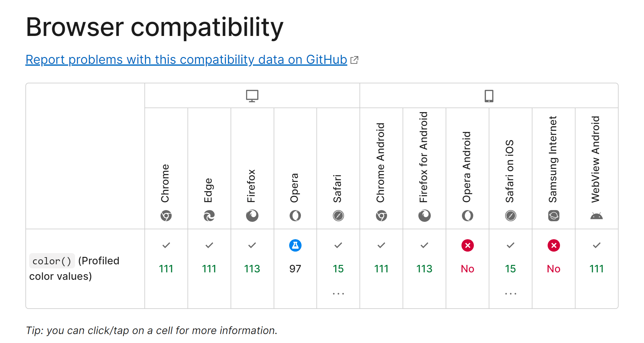Click the desktop platform monitor icon
644x343 pixels.
tap(252, 96)
